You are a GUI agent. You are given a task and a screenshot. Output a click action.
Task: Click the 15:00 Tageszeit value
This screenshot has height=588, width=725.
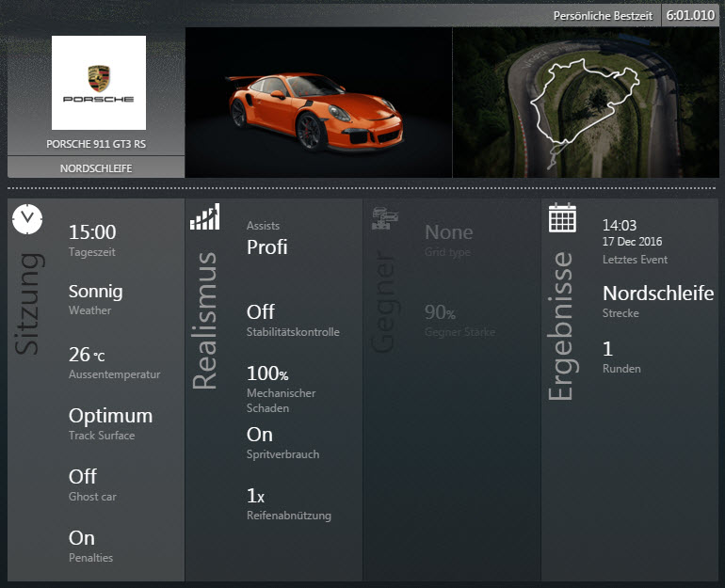(x=92, y=231)
